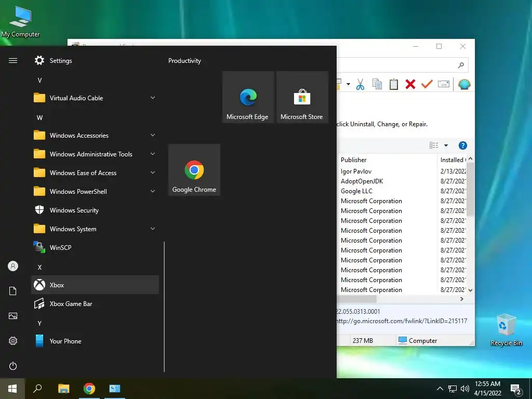Viewport: 532px width, 399px height.
Task: Open the Windows Administrative Tools folder
Action: pyautogui.click(x=95, y=154)
